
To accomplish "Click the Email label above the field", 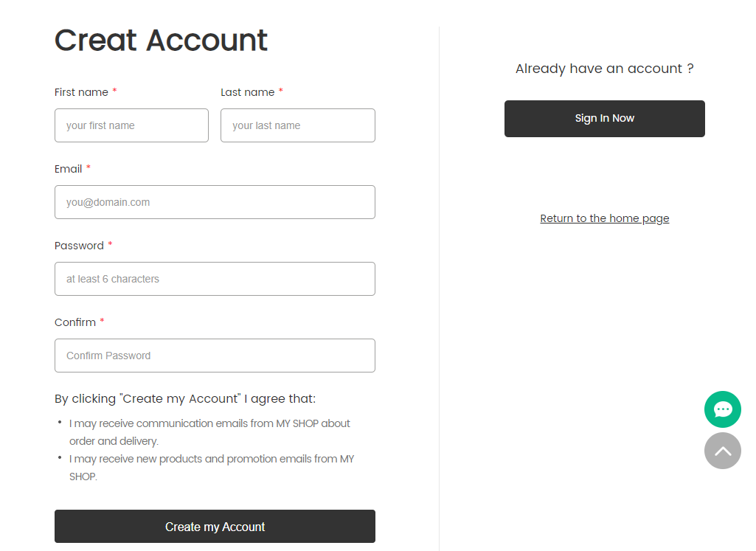I will coord(68,169).
